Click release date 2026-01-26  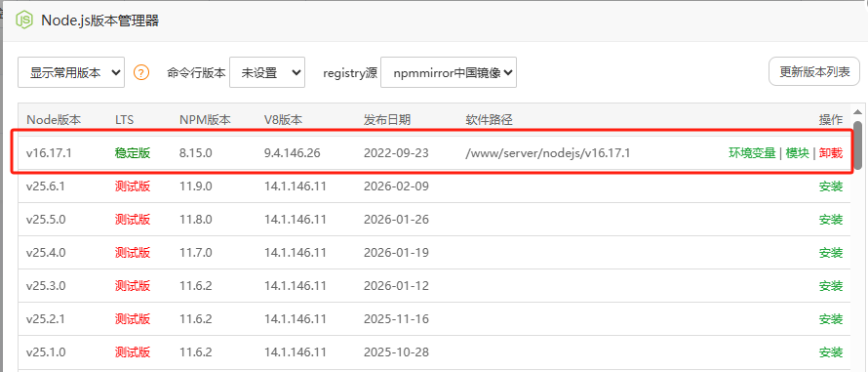tap(396, 220)
